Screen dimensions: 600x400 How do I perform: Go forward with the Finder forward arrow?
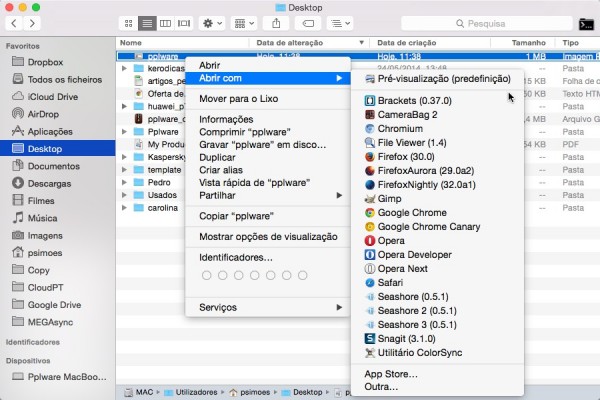click(x=32, y=23)
